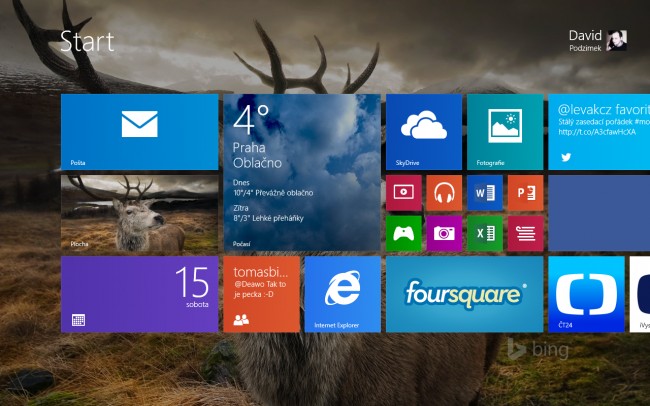This screenshot has width=650, height=406.
Task: Launch the Music headphones tile
Action: (x=444, y=193)
